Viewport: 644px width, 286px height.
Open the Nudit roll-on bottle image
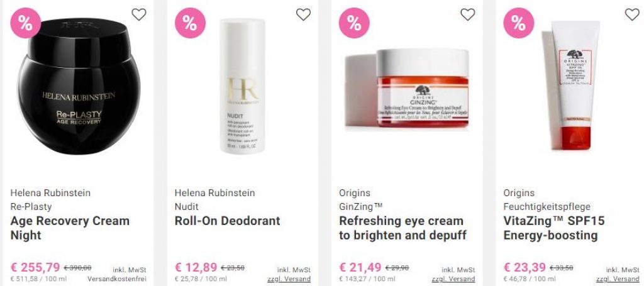tap(242, 86)
